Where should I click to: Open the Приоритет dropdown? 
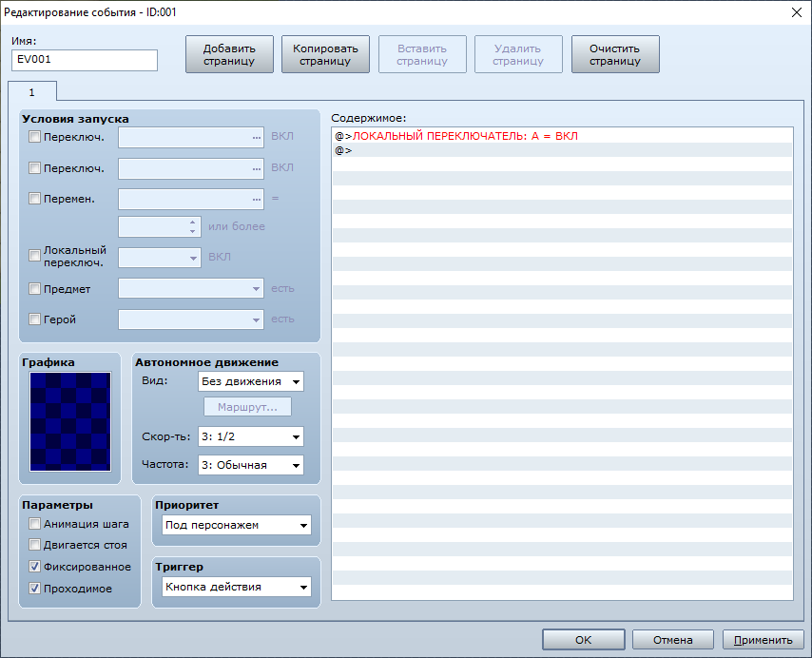pos(237,525)
